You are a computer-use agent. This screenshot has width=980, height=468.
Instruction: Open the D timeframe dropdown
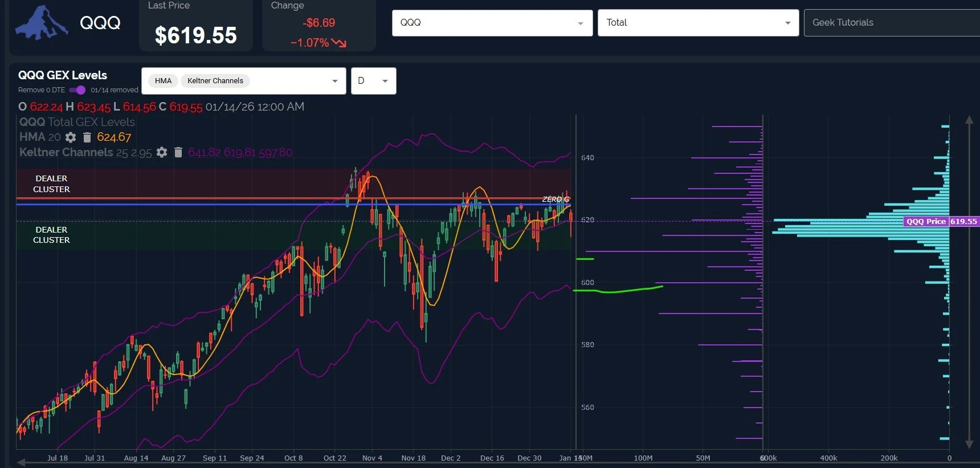coord(373,81)
